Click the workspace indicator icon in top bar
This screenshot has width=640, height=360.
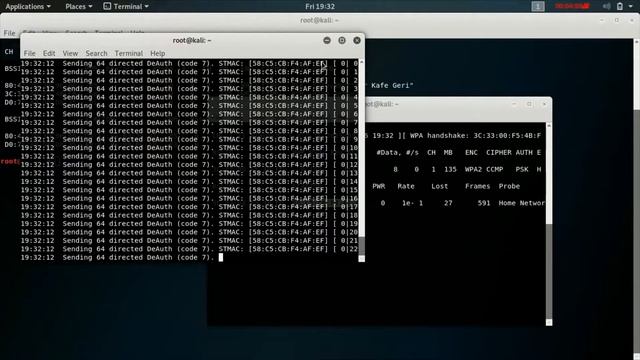538,7
